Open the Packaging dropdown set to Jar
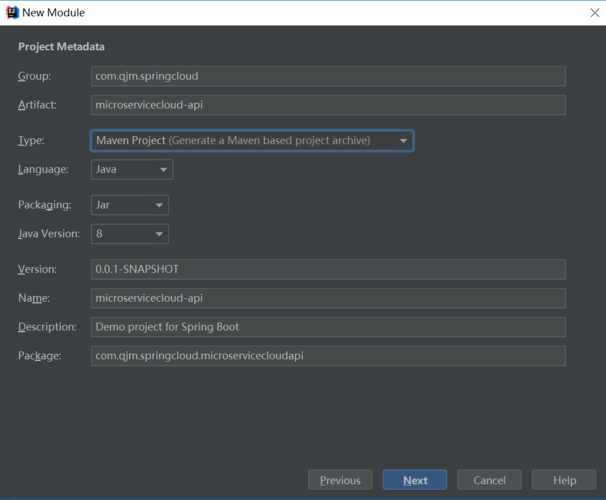The image size is (606, 500). 129,205
